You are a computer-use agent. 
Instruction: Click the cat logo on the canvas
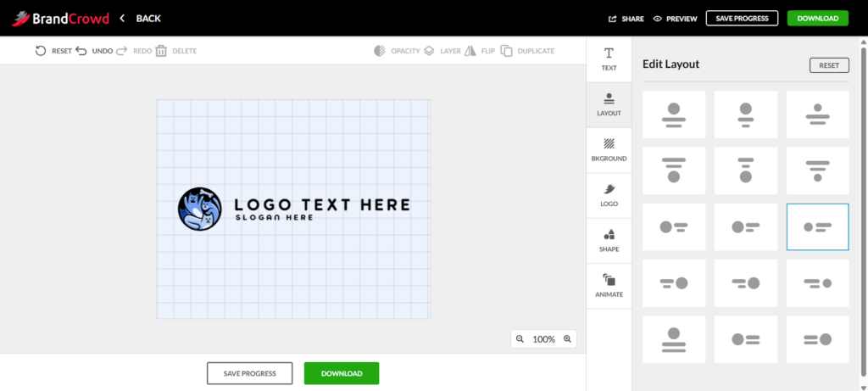point(199,209)
